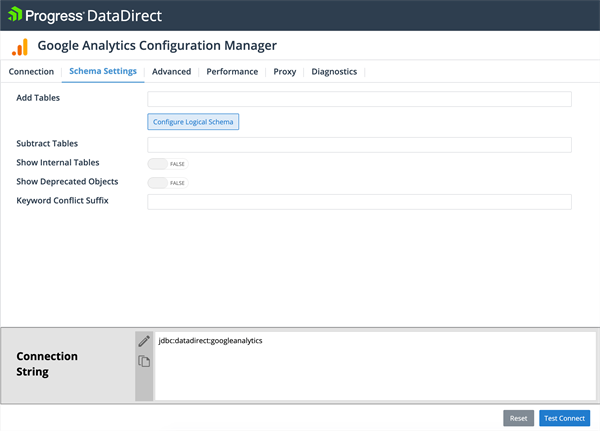Screen dimensions: 600x431
Task: Open the Proxy tab
Action: pos(285,72)
